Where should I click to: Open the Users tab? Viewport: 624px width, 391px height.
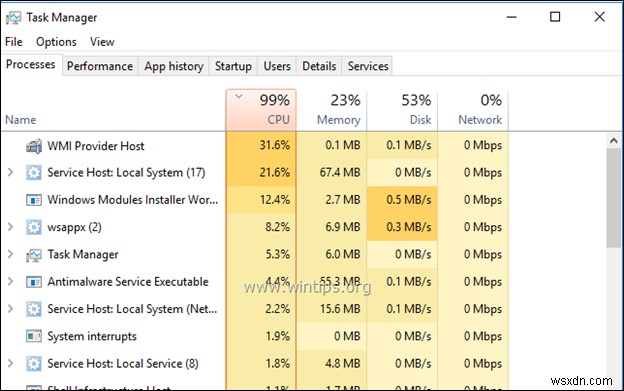(277, 66)
